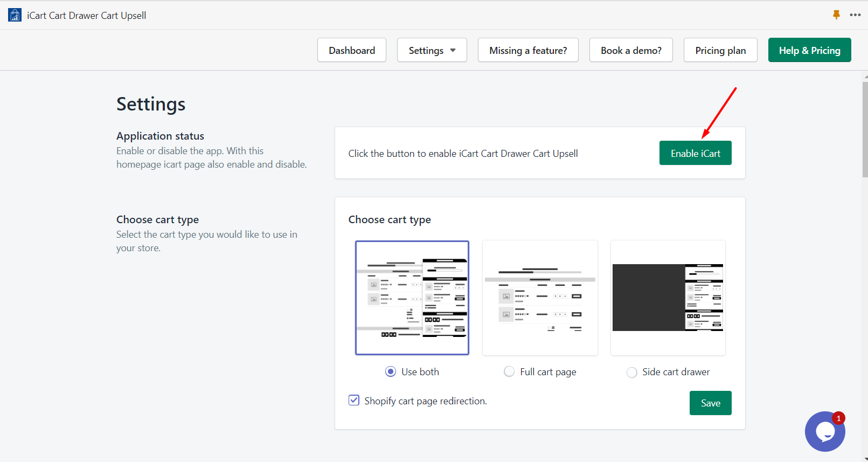Click the Application status heading
The image size is (868, 462).
coord(160,136)
